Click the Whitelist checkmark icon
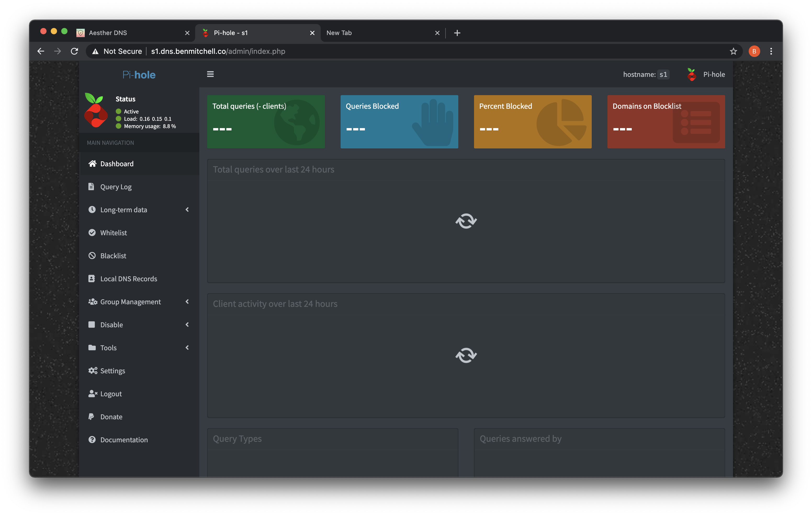812x516 pixels. (92, 233)
